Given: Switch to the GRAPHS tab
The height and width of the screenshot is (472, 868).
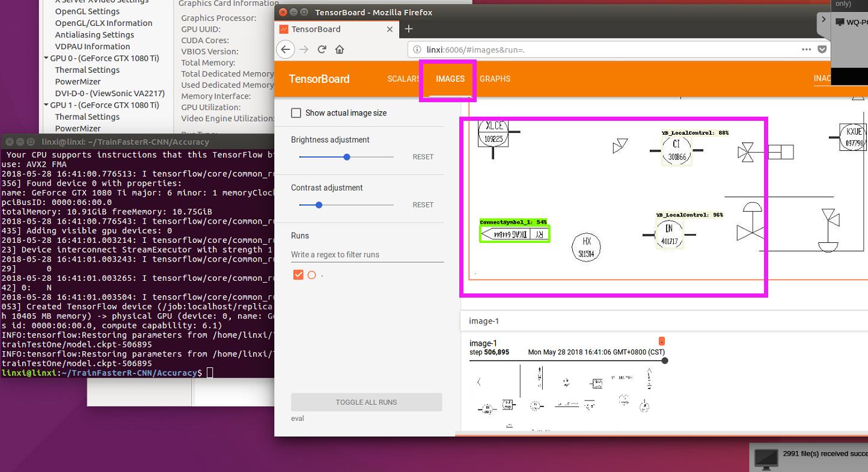Looking at the screenshot, I should click(495, 79).
